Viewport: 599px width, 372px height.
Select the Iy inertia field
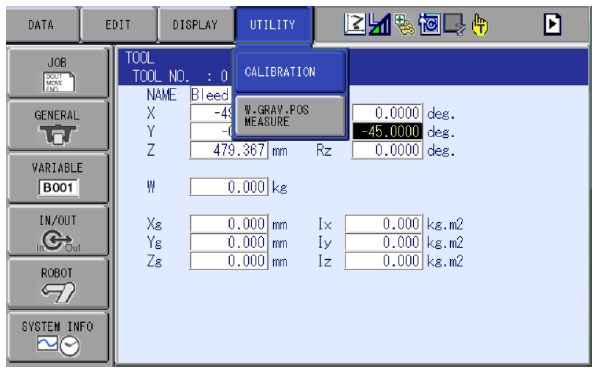(x=384, y=242)
